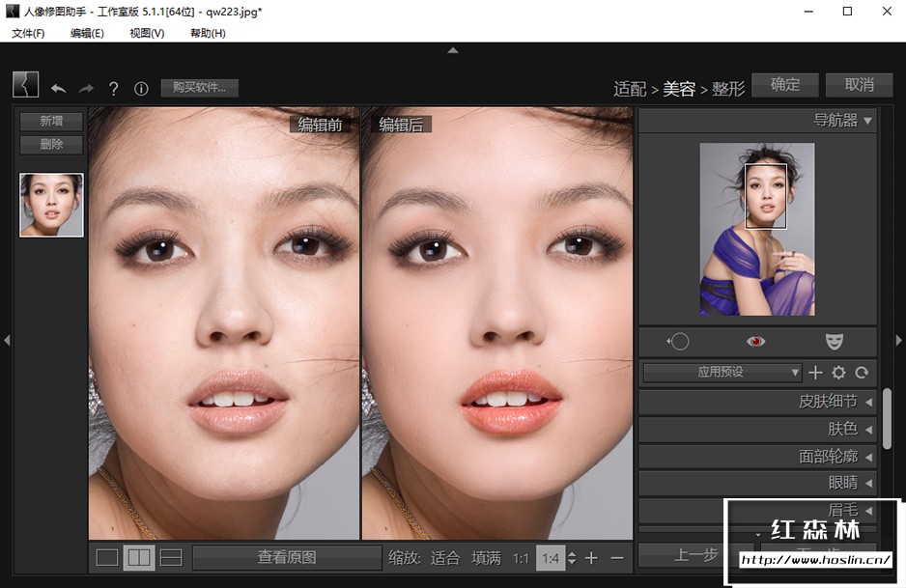Expand the 面部轮廓 section
The image size is (906, 588).
757,457
